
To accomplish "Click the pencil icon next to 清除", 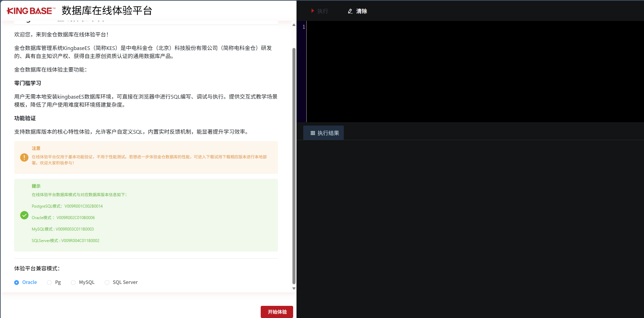I will pos(350,11).
